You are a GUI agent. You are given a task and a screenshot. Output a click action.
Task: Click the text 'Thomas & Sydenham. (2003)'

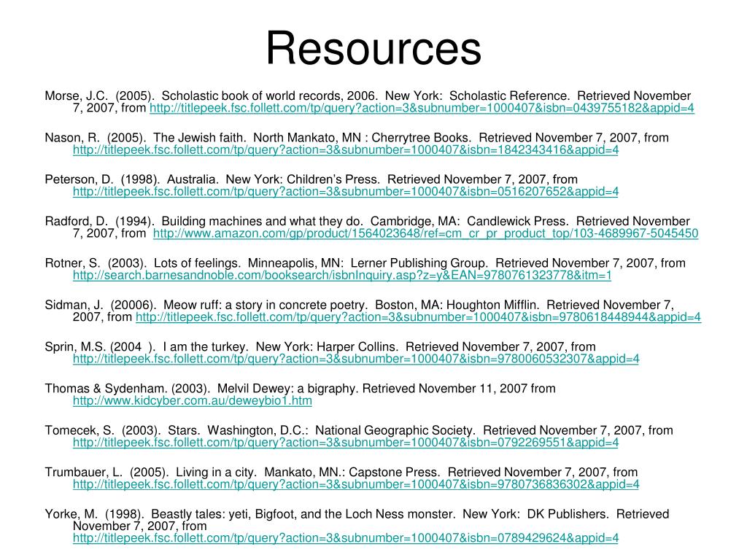pyautogui.click(x=127, y=389)
